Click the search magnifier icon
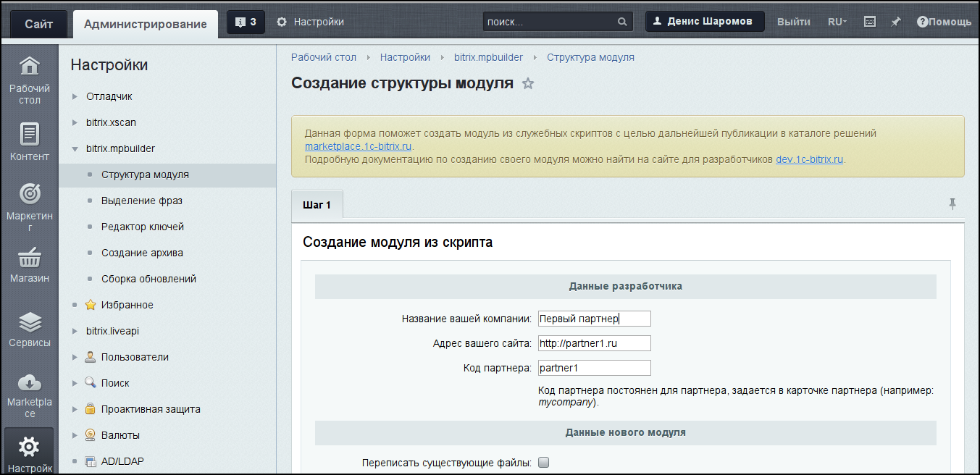This screenshot has width=980, height=475. tap(622, 22)
